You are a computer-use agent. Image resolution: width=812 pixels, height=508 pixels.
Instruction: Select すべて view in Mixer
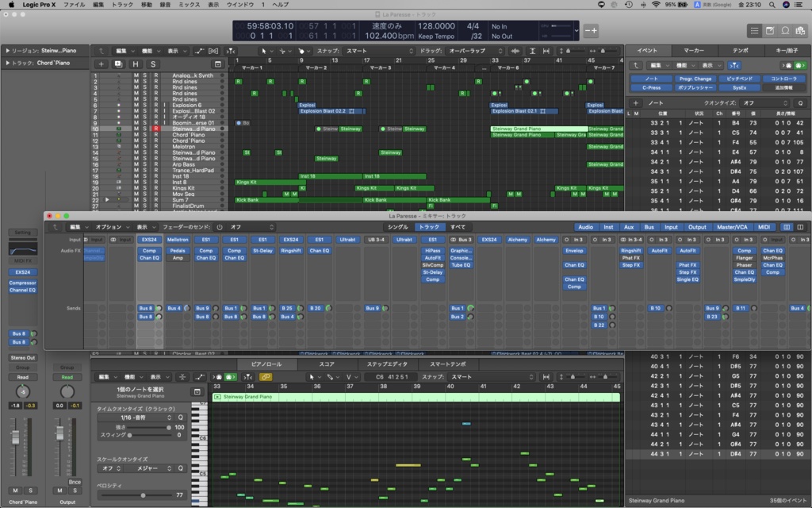(458, 227)
